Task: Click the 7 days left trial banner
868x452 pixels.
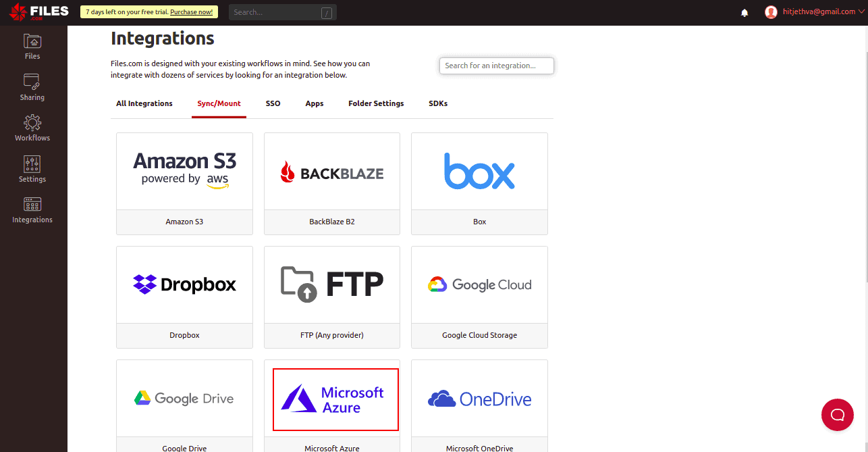Action: point(149,12)
